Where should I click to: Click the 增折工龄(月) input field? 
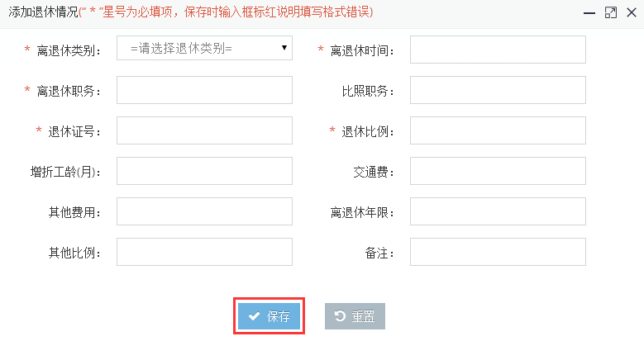click(204, 171)
